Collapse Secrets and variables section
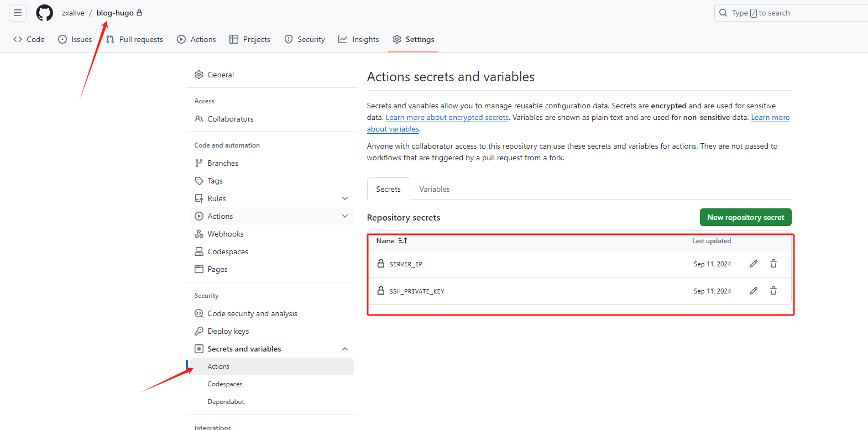This screenshot has height=430, width=868. [344, 349]
